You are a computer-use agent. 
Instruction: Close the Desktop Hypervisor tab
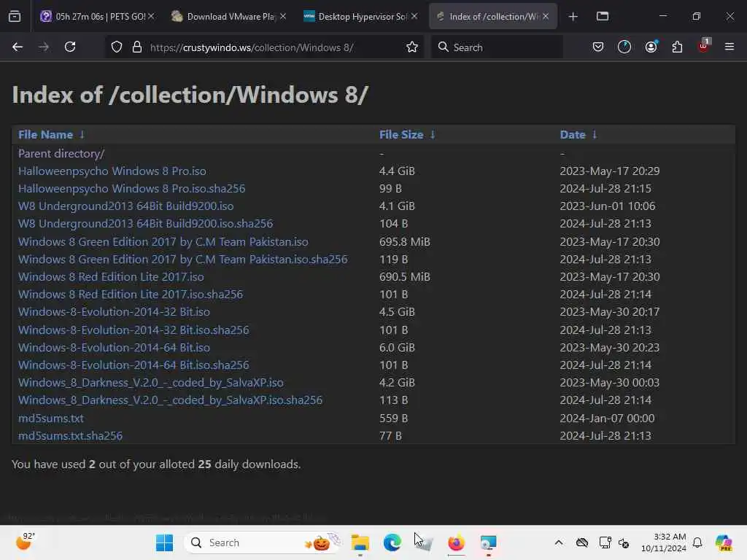[414, 17]
